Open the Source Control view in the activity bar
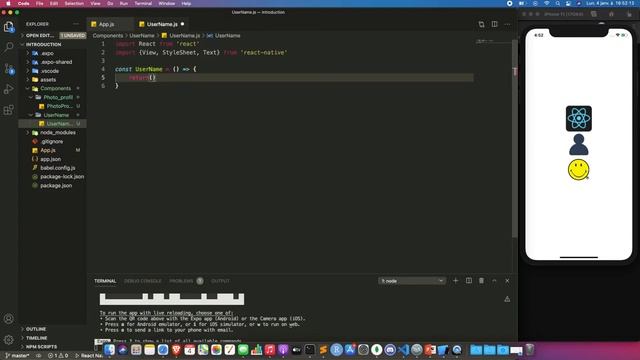This screenshot has width=640, height=360. pos(9,69)
